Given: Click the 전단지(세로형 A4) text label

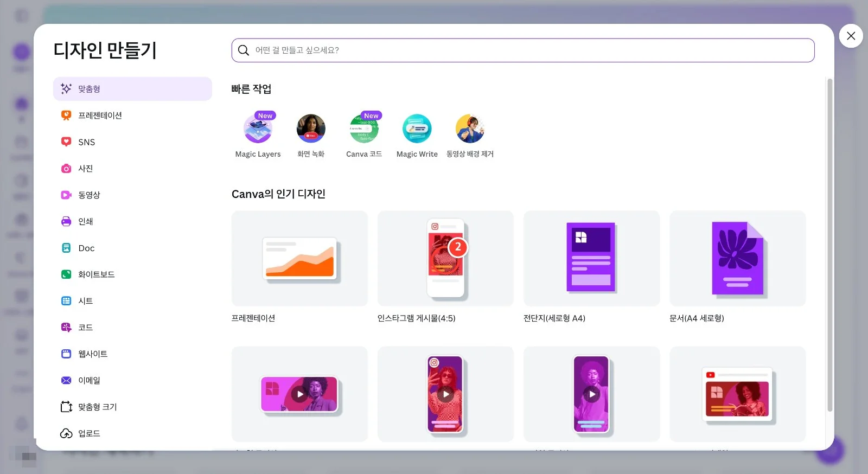Looking at the screenshot, I should (554, 318).
